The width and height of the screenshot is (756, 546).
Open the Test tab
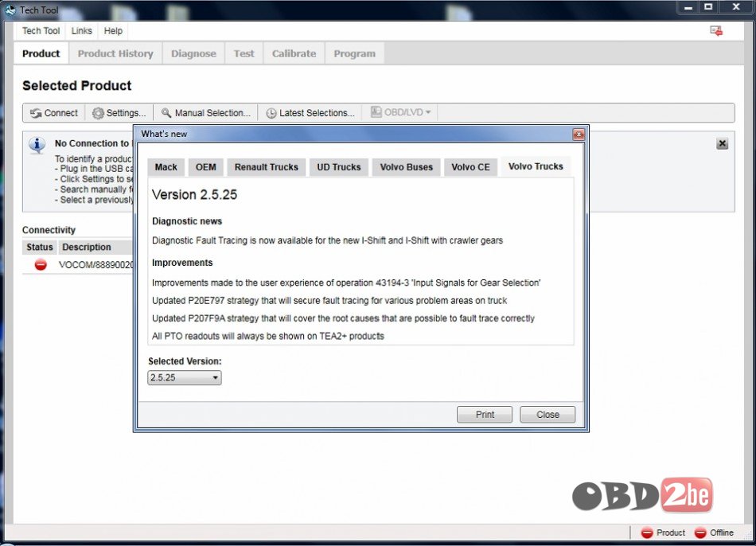click(244, 53)
